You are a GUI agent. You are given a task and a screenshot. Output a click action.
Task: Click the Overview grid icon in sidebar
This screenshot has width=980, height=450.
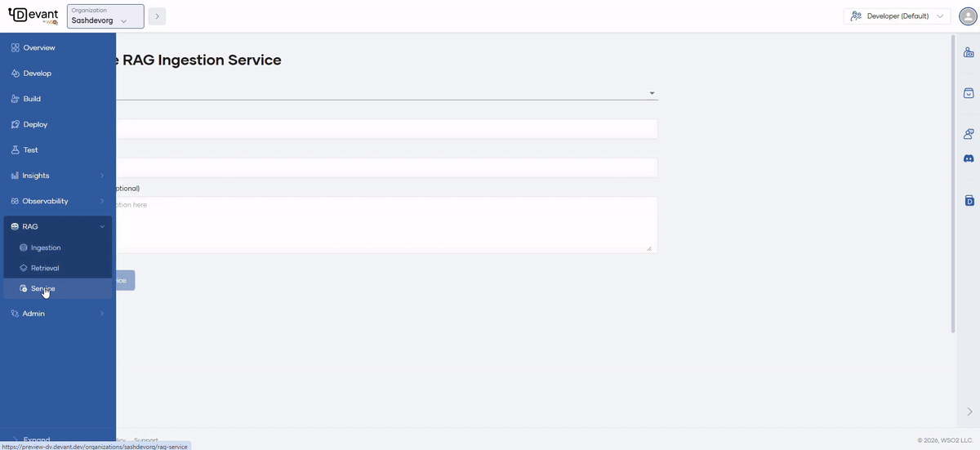coord(15,47)
